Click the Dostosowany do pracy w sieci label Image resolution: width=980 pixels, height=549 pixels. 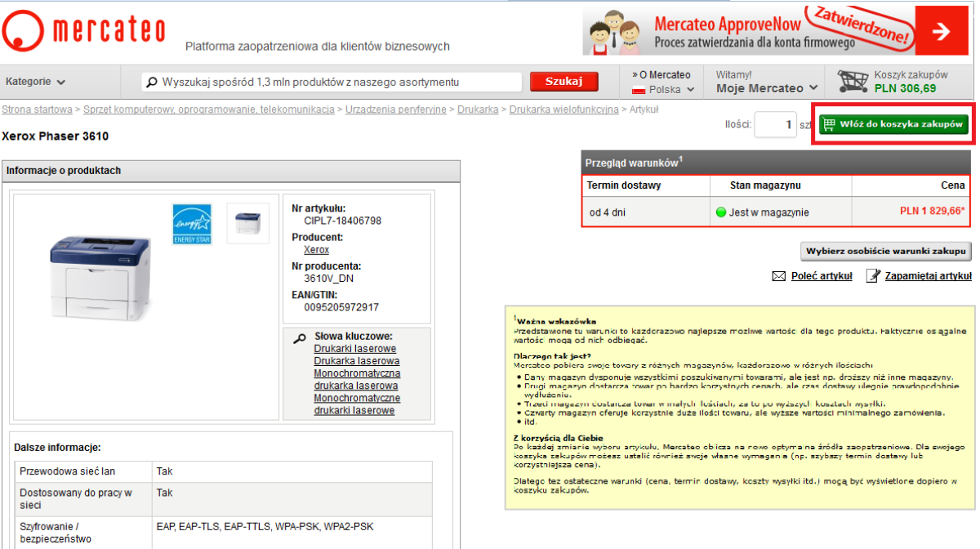coord(76,498)
